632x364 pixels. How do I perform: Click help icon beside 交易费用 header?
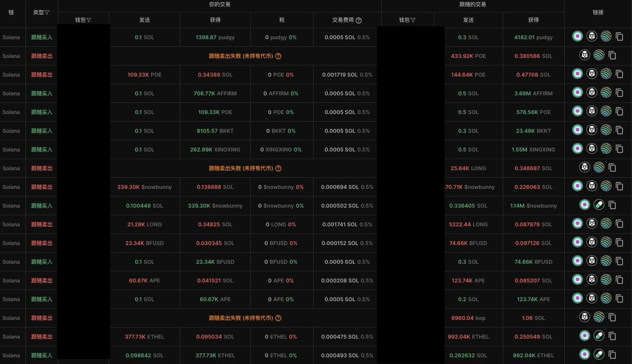click(359, 20)
